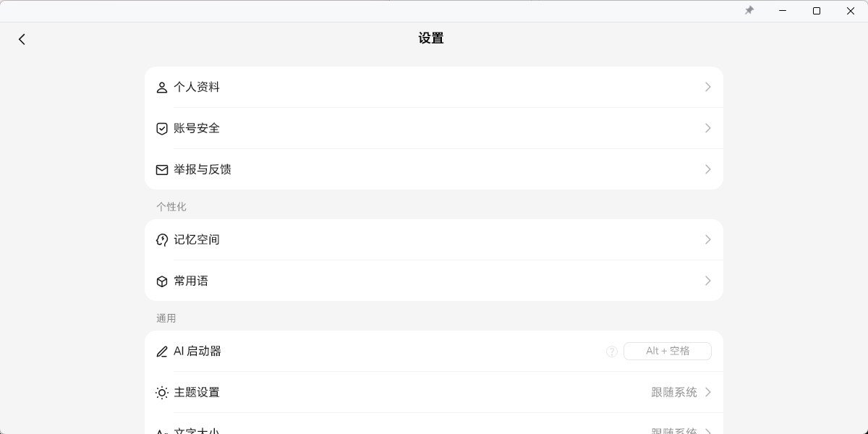868x434 pixels.
Task: Expand the 文字大小 font size chevron
Action: point(707,430)
